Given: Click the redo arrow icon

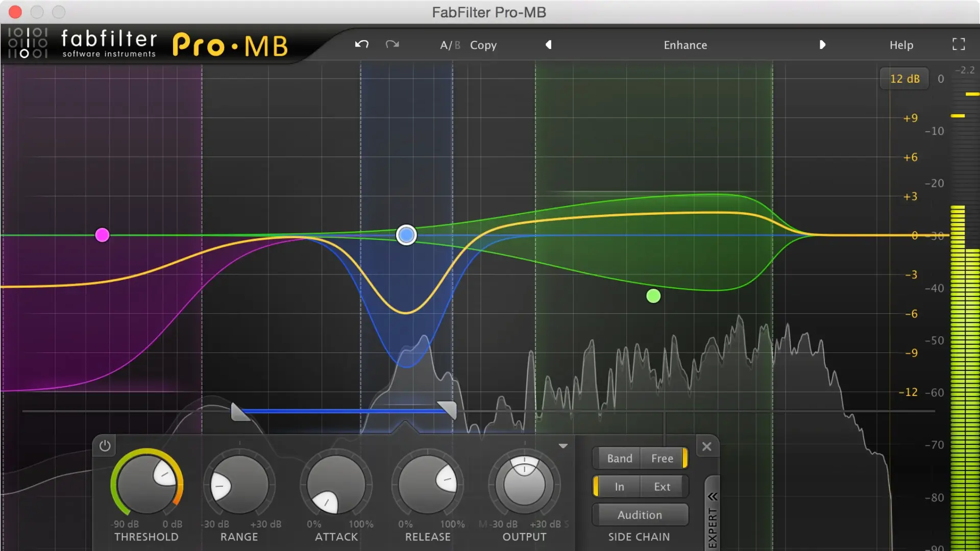Looking at the screenshot, I should (392, 45).
